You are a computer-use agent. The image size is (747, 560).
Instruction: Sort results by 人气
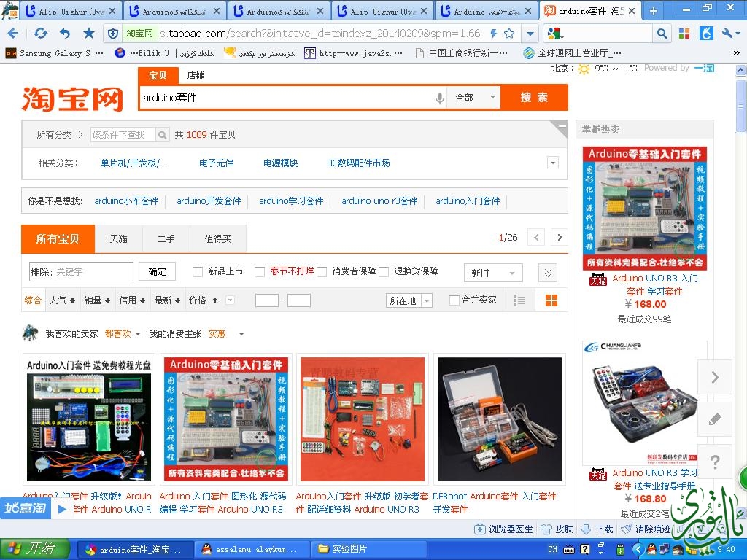pyautogui.click(x=62, y=300)
